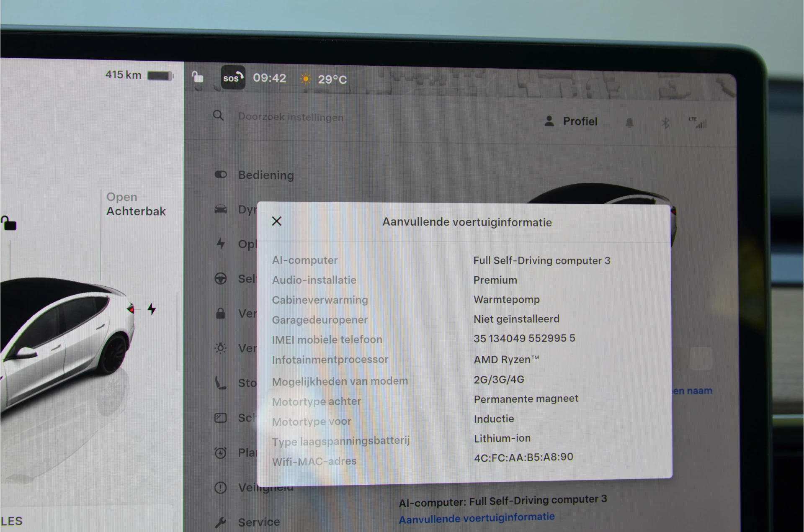Viewport: 804px width, 532px height.
Task: Tap the car icon in settings menu
Action: [221, 209]
